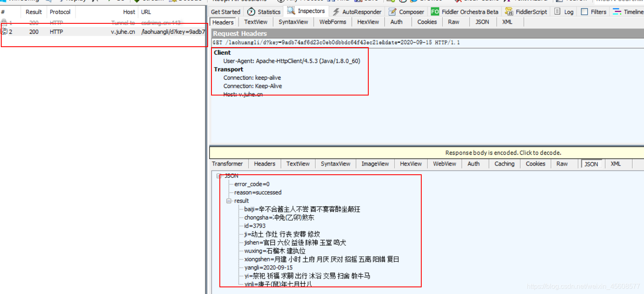Open response Auth tab

point(473,163)
